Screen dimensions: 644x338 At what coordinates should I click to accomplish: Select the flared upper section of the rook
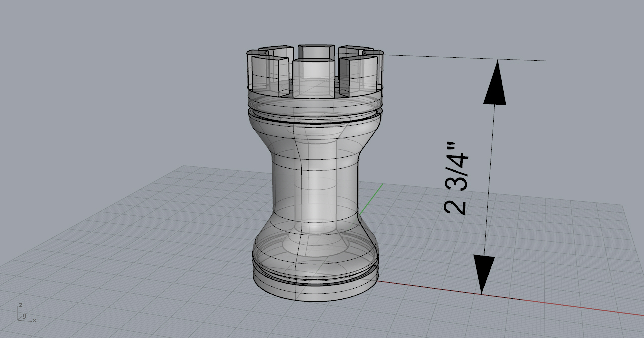click(314, 137)
